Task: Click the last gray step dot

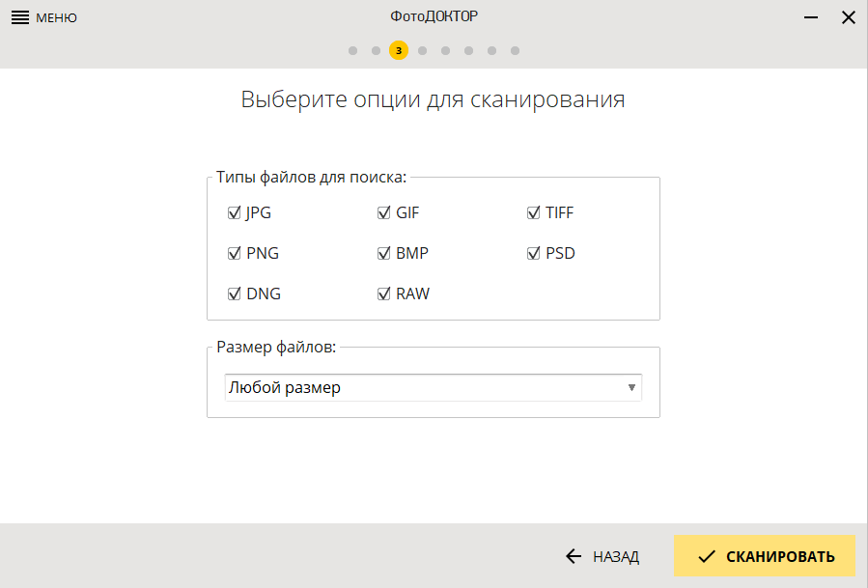Action: pyautogui.click(x=515, y=50)
